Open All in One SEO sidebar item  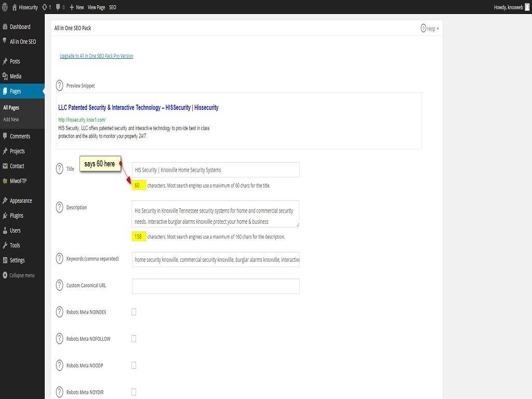coord(22,42)
